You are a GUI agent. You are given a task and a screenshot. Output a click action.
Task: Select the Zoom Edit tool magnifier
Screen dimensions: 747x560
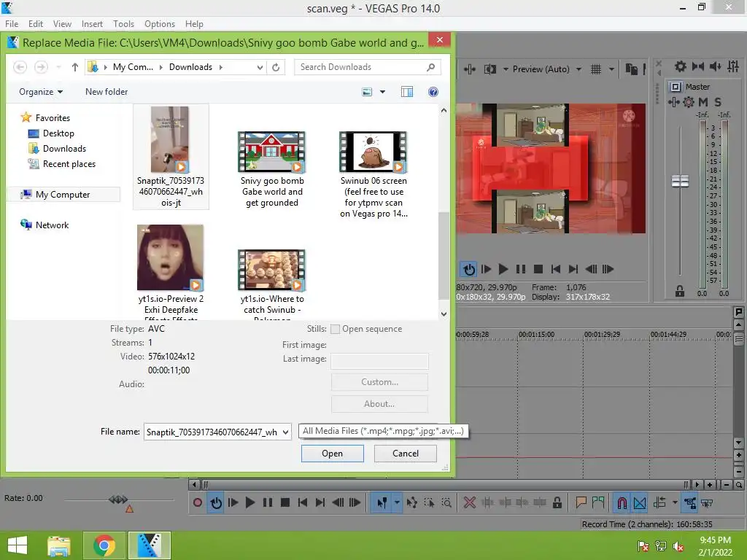tap(446, 502)
